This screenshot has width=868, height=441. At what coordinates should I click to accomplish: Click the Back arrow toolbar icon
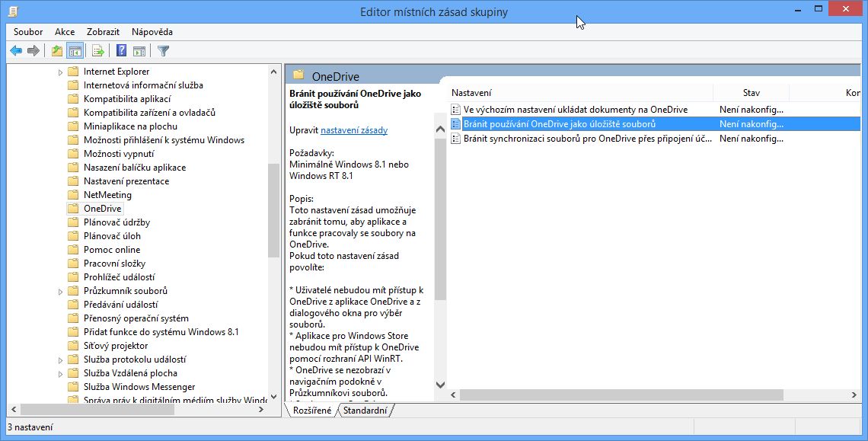(16, 51)
